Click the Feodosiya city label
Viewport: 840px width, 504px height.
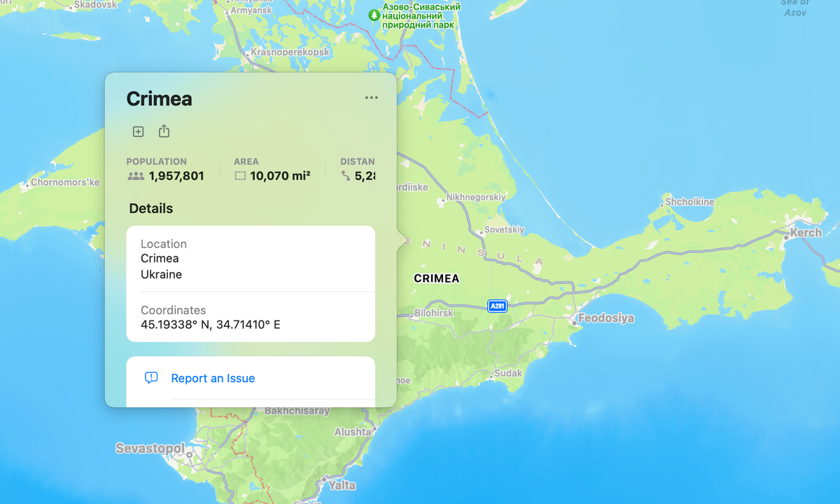606,318
